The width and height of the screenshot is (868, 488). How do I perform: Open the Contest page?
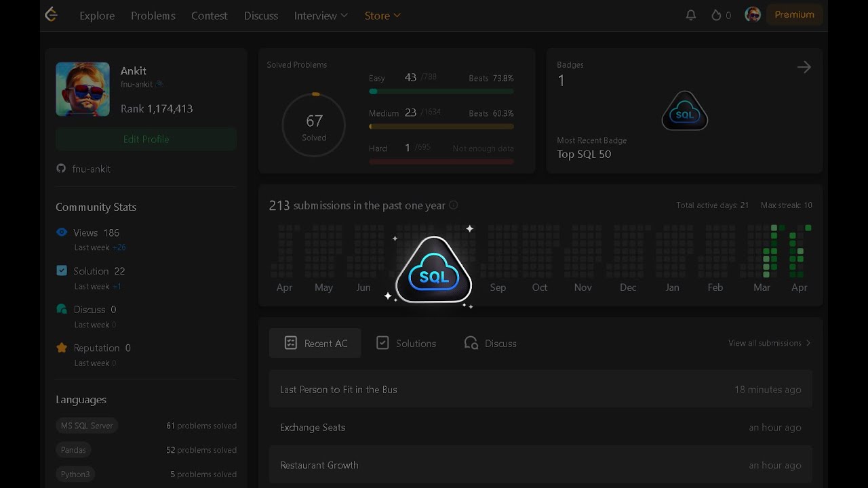pyautogui.click(x=210, y=16)
